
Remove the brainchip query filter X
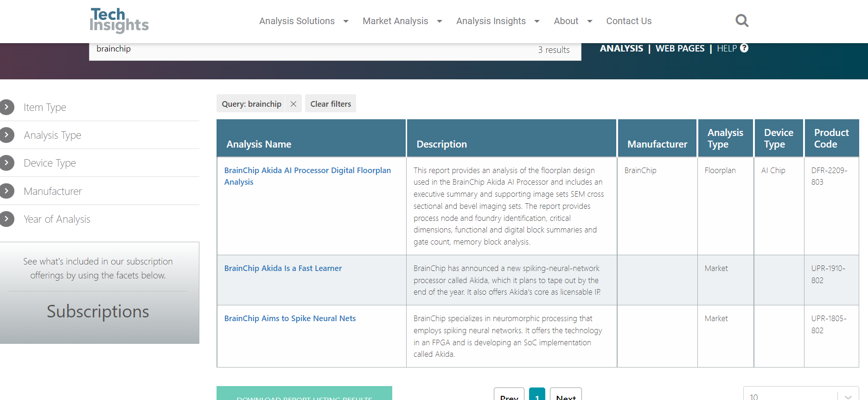coord(294,104)
